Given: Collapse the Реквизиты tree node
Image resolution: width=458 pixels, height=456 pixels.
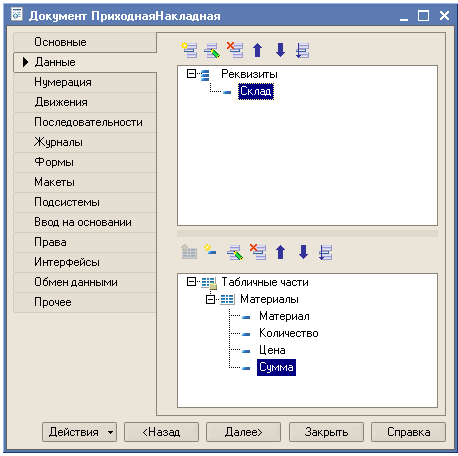Looking at the screenshot, I should (191, 74).
